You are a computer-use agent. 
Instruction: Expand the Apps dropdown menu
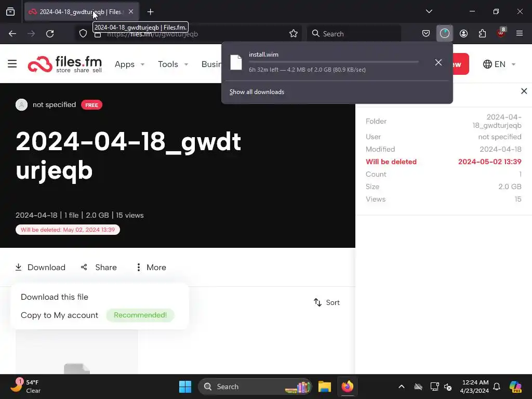click(x=129, y=64)
